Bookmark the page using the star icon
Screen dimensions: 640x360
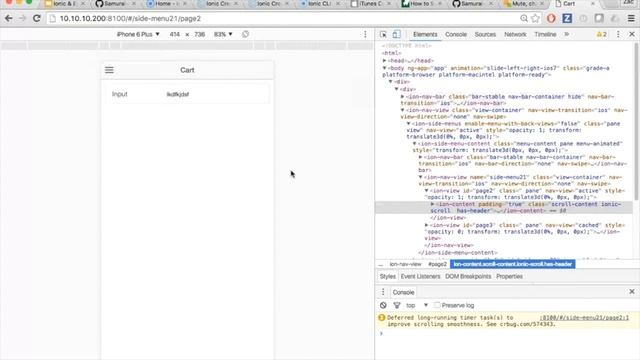[536, 18]
